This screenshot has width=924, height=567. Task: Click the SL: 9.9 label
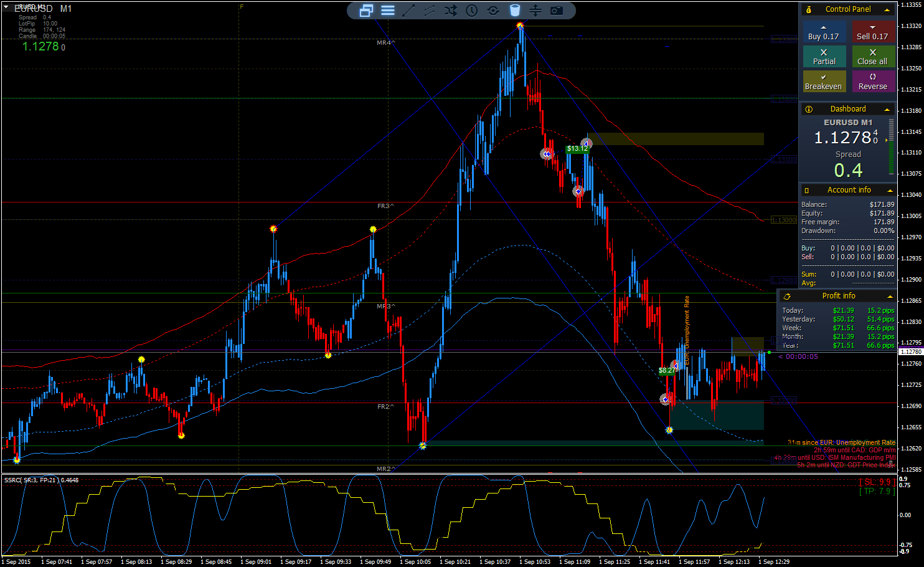pos(877,482)
